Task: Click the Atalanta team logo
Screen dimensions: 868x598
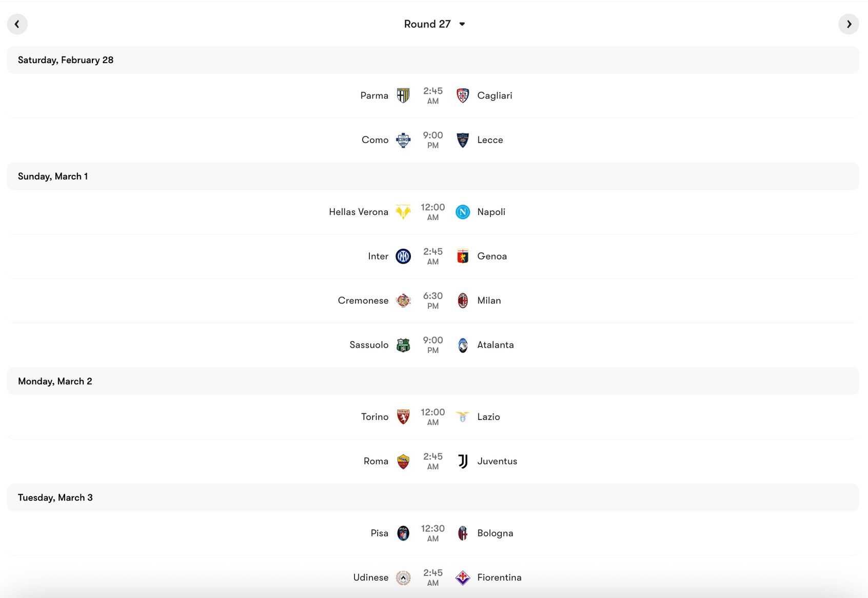Action: click(x=462, y=345)
